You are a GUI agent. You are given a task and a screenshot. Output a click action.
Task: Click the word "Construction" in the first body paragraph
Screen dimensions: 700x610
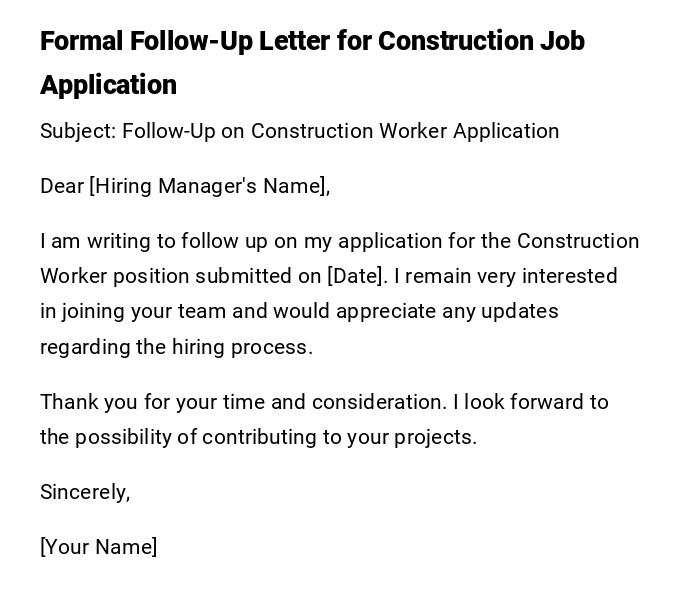[578, 241]
